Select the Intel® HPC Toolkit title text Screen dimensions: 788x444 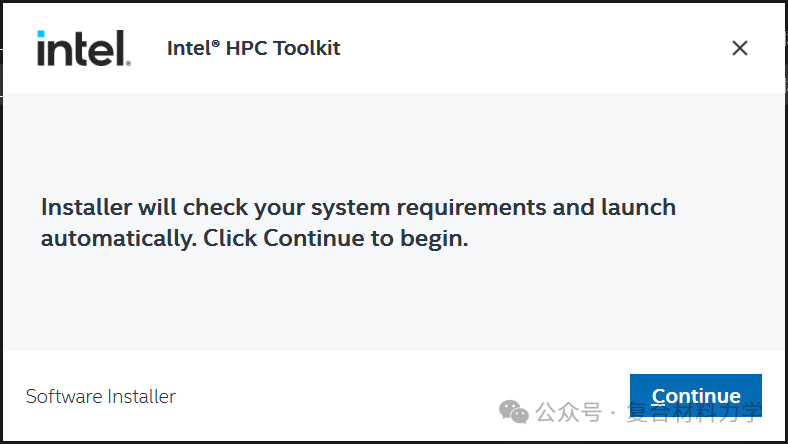pos(253,48)
